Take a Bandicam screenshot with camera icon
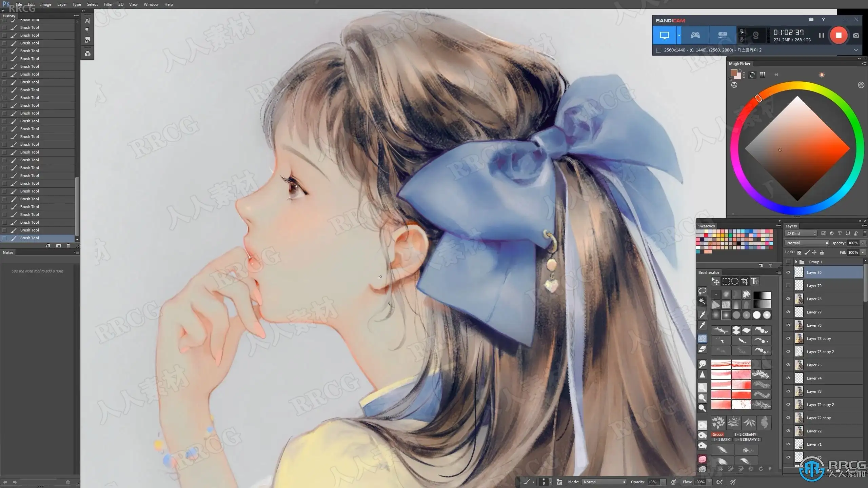Screen dimensions: 868x488 coord(856,35)
